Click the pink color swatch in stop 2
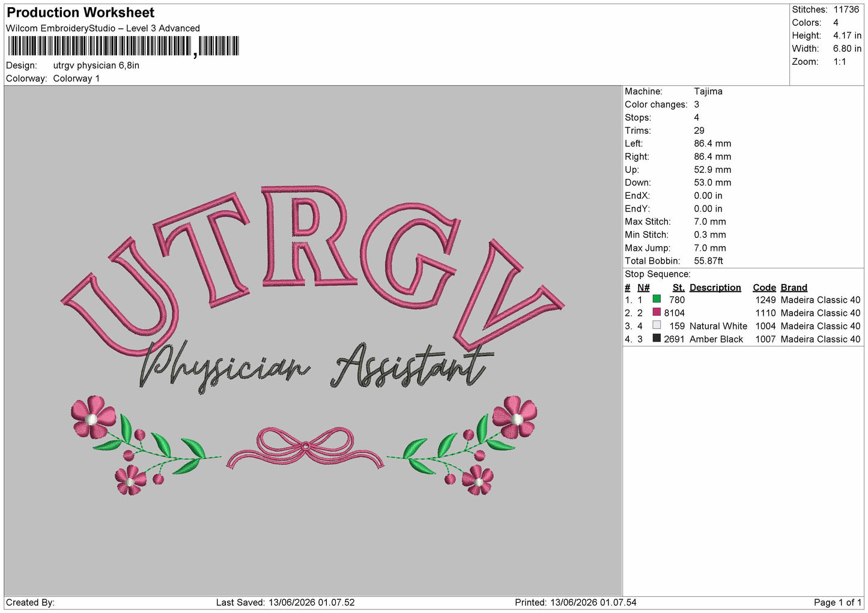 [657, 312]
